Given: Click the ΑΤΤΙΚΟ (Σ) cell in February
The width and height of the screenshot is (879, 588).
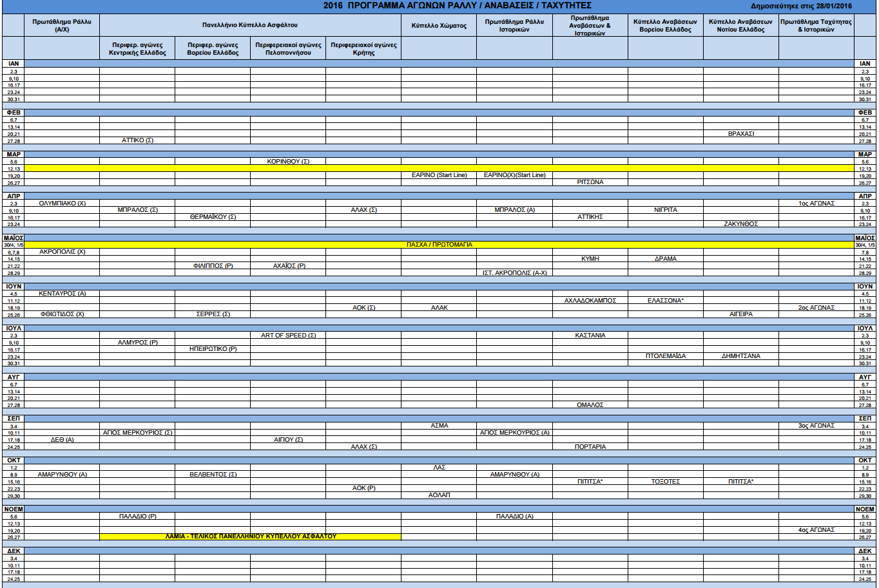Looking at the screenshot, I should click(137, 140).
